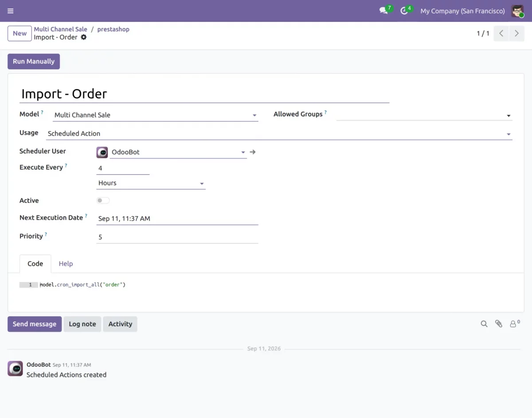Show followers icon in chatter

514,324
